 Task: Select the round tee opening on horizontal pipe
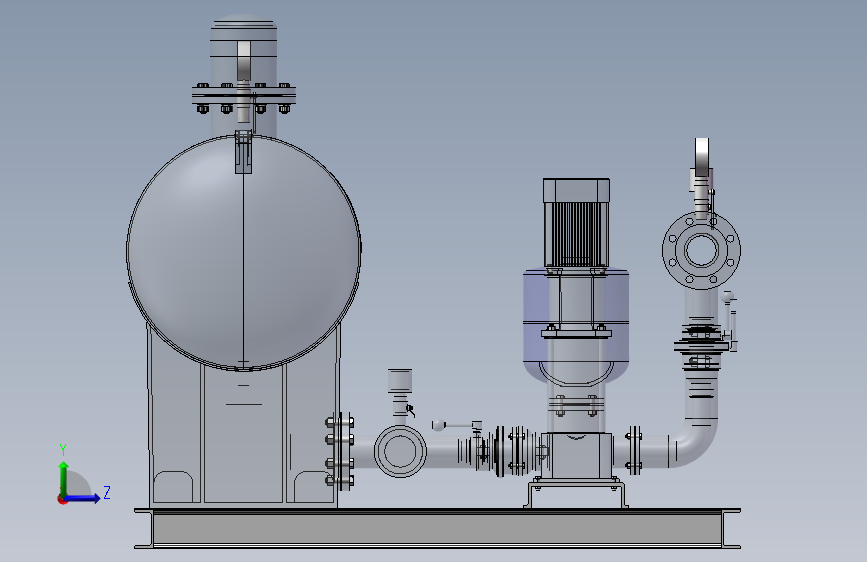coord(400,451)
